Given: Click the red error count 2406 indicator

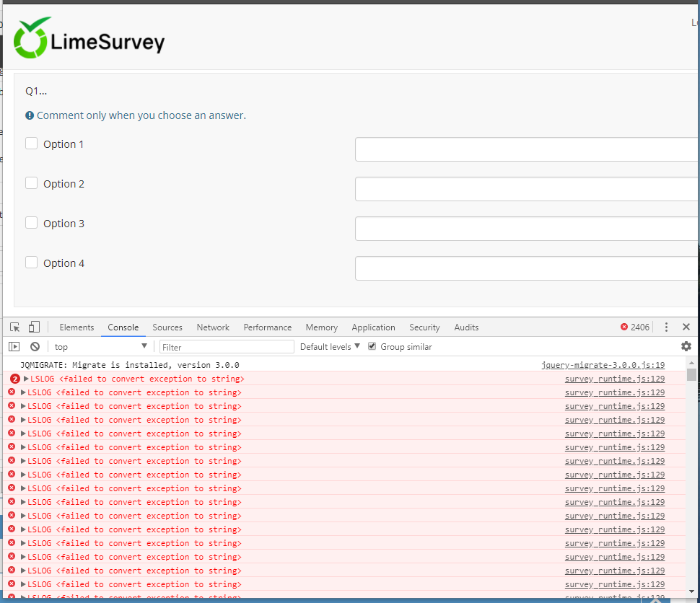Looking at the screenshot, I should [635, 327].
